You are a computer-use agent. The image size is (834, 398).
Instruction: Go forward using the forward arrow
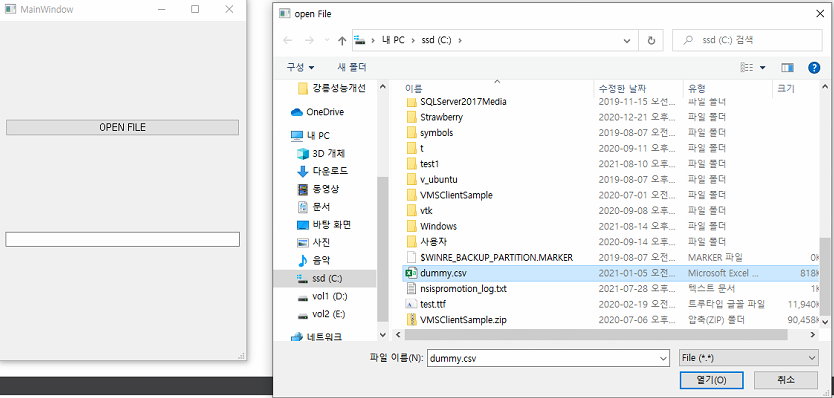click(x=309, y=40)
